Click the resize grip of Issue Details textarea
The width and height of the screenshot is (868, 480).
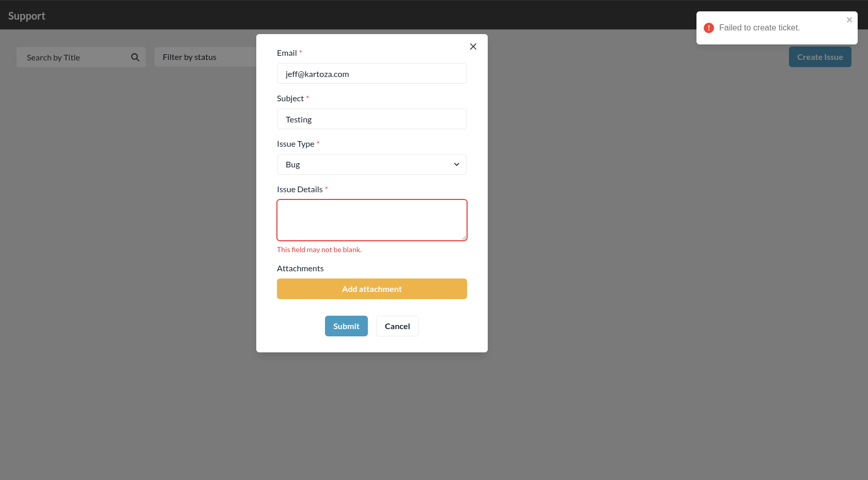[x=464, y=238]
